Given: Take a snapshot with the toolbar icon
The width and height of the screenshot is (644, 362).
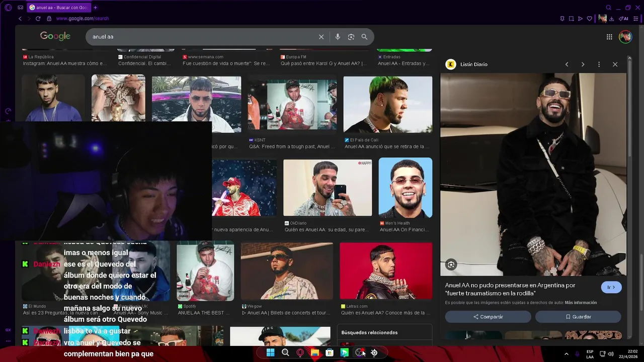Looking at the screenshot, I should click(571, 19).
